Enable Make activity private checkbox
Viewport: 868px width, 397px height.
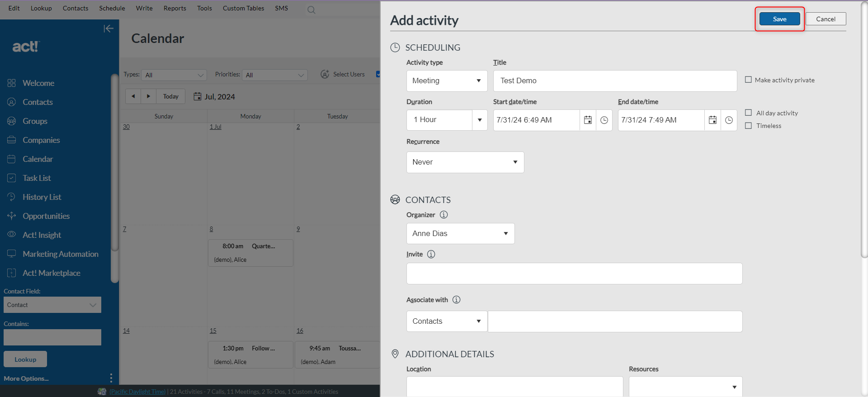(x=748, y=80)
